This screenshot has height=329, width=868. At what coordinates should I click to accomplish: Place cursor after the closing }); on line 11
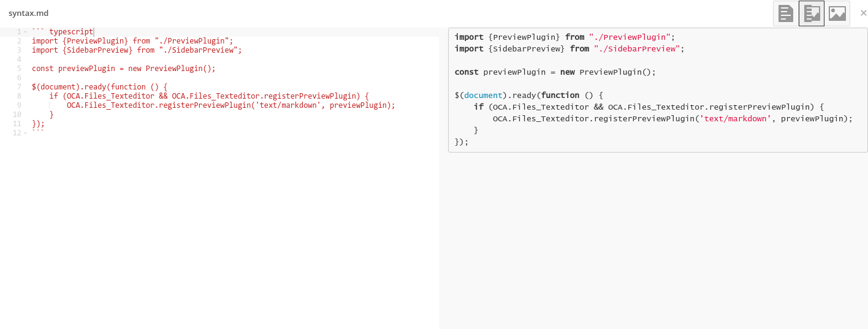(45, 124)
